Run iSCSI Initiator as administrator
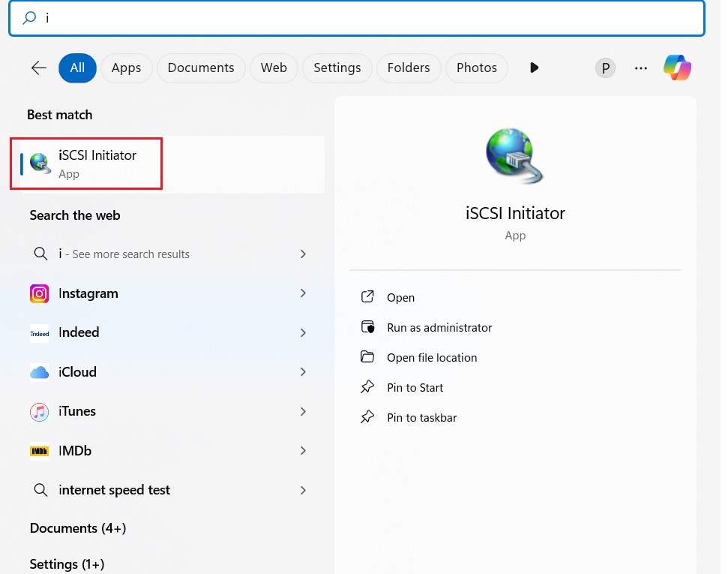Screen dimensions: 728x574 click(439, 328)
